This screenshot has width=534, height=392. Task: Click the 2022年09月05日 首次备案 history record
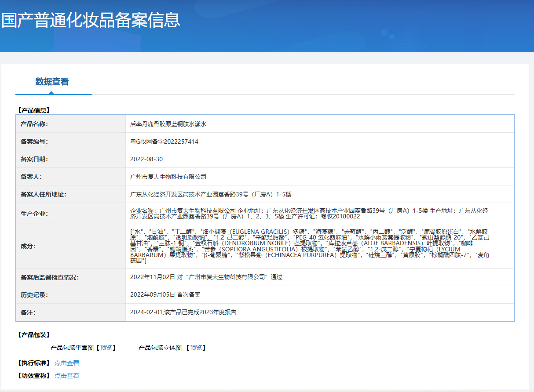point(165,294)
